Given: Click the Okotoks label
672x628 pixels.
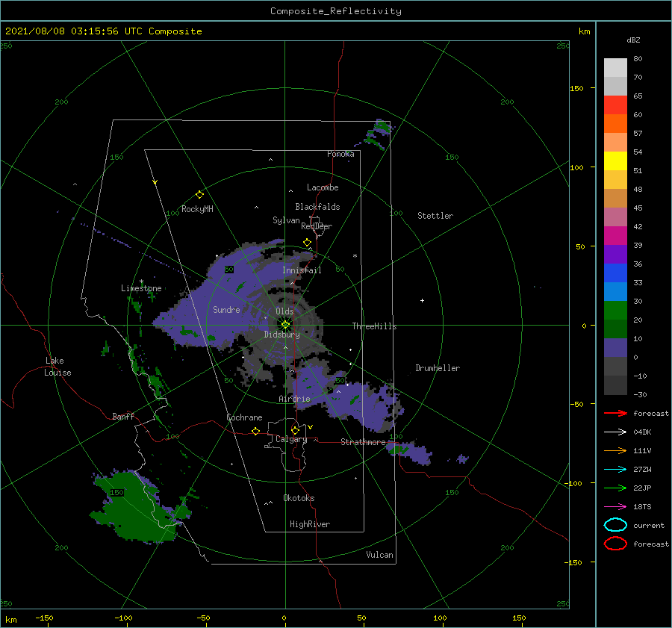Looking at the screenshot, I should [299, 498].
